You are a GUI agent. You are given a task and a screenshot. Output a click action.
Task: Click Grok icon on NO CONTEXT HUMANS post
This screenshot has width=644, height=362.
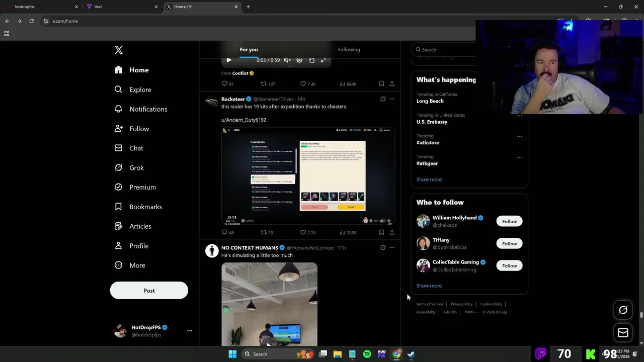pos(383,248)
